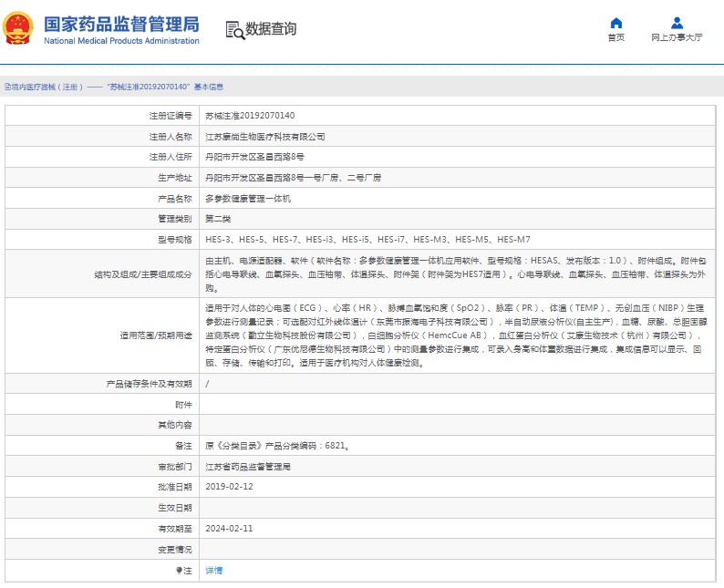
Task: Click the 网上办事大厅 label
Action: [x=677, y=37]
